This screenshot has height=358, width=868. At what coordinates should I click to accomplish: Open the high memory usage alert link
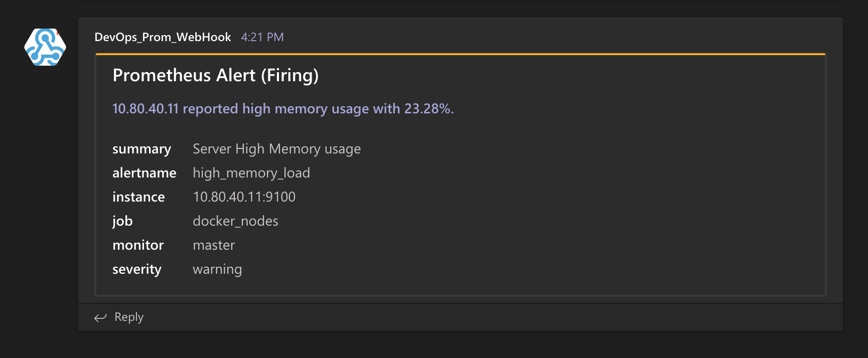point(283,109)
